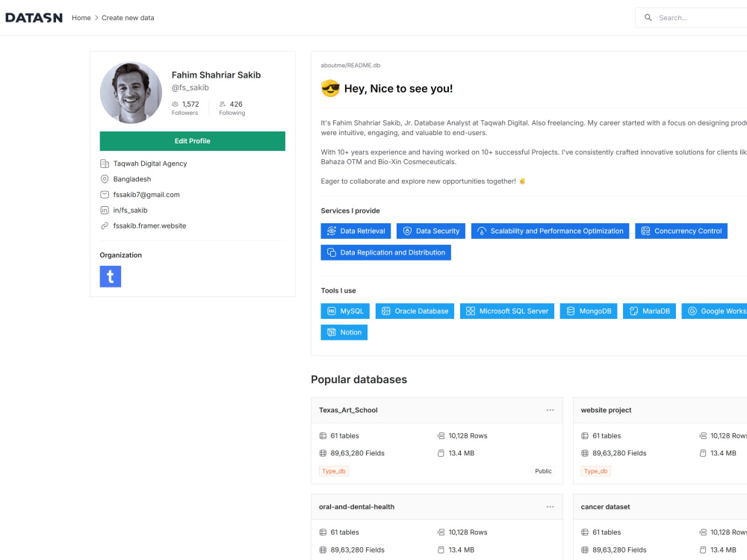The width and height of the screenshot is (747, 560).
Task: Click the Popular databases heading
Action: click(359, 379)
